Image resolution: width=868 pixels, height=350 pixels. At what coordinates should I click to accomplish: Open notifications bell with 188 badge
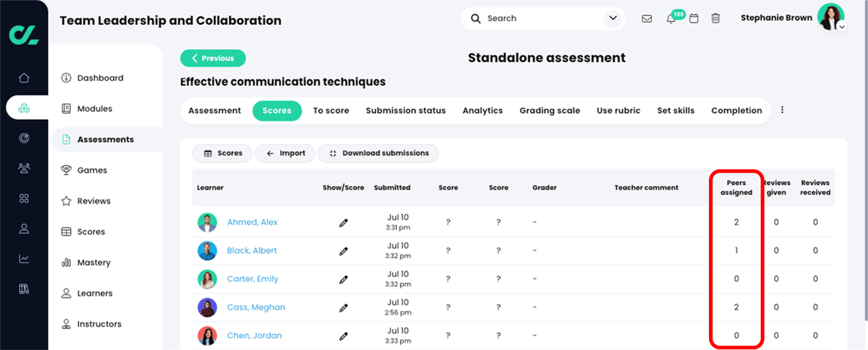tap(671, 19)
